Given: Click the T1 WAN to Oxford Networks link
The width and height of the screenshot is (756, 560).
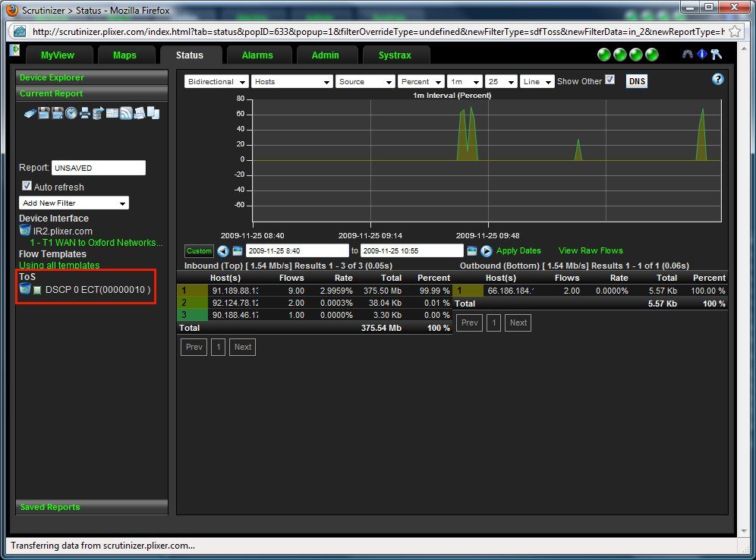Looking at the screenshot, I should (x=96, y=242).
